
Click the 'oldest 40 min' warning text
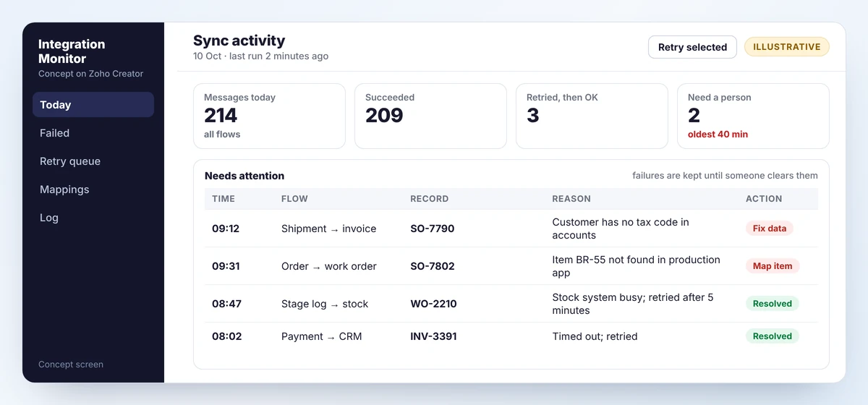tap(718, 135)
